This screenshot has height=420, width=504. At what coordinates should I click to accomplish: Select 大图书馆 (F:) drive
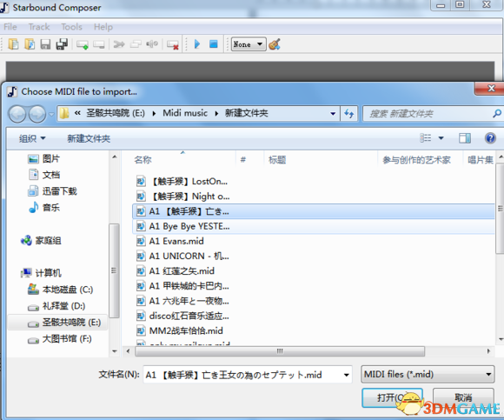[x=59, y=338]
